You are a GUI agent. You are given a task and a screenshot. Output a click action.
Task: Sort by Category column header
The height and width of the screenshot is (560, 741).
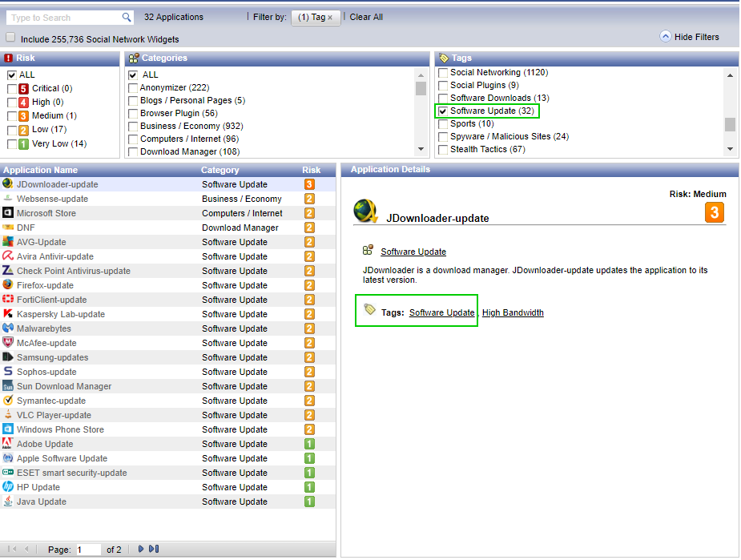tap(219, 170)
